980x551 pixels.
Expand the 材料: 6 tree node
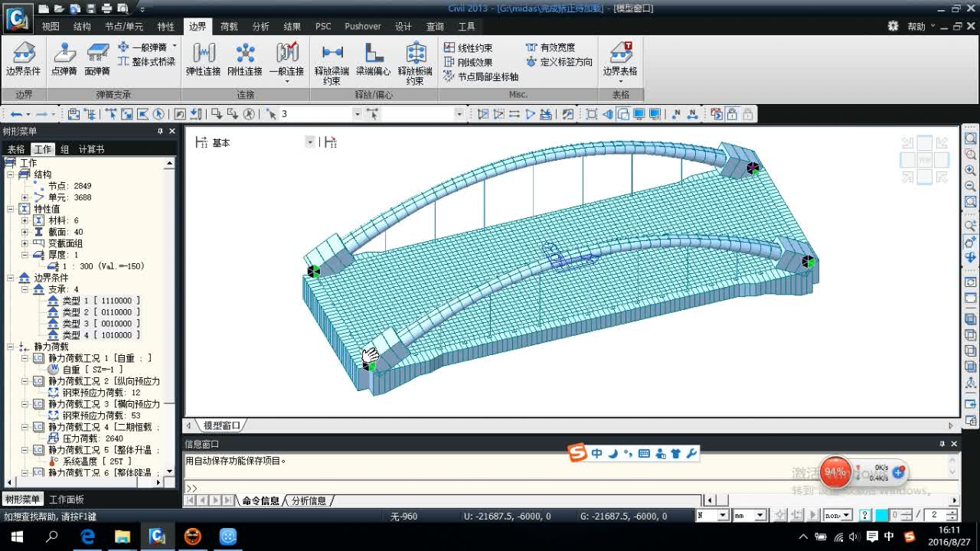click(x=24, y=220)
